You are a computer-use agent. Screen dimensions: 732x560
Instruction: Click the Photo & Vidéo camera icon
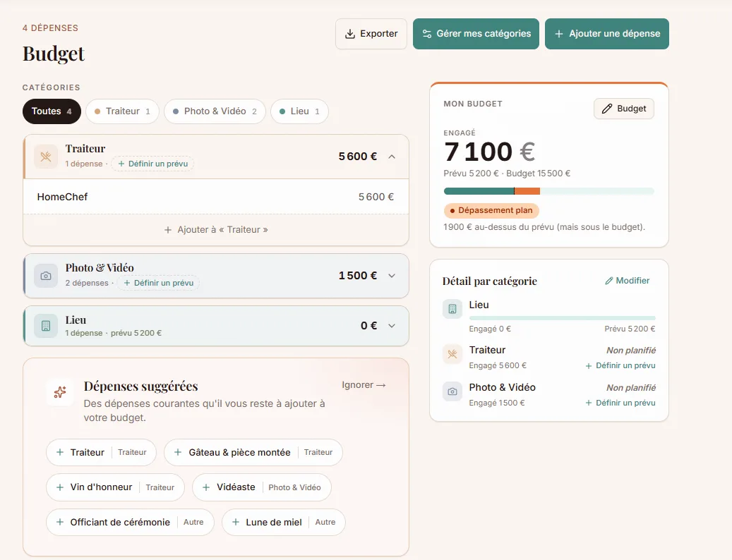pos(46,276)
